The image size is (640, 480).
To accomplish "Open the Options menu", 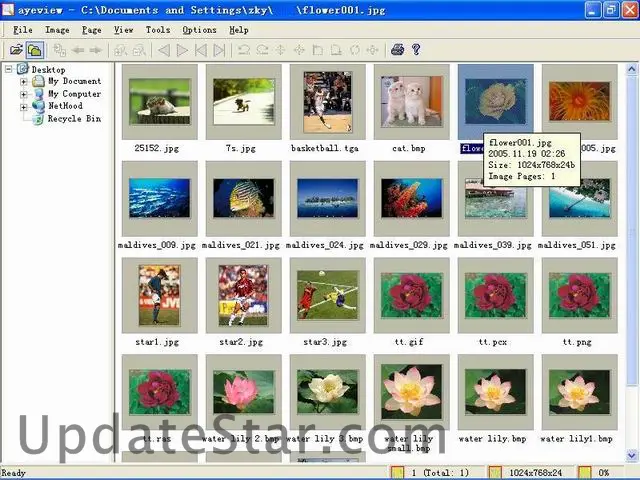I will click(x=199, y=30).
